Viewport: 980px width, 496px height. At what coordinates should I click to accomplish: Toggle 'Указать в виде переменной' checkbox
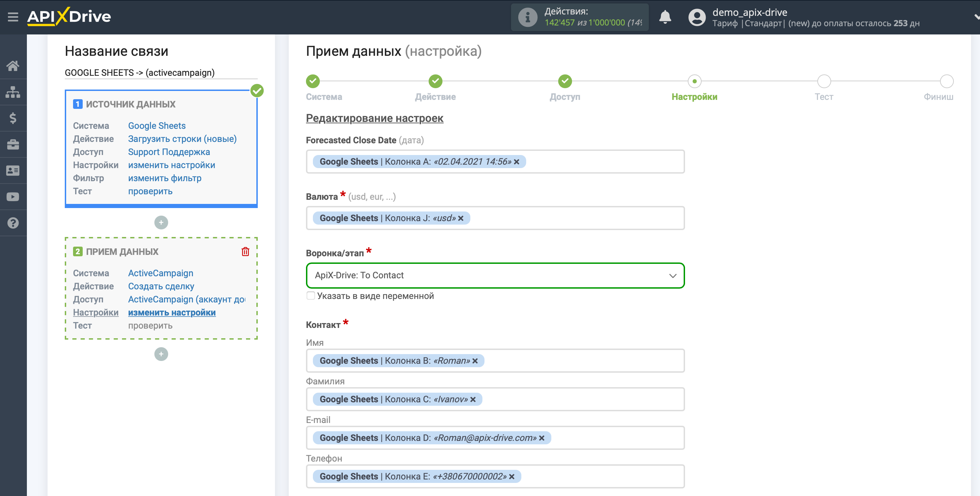coord(311,296)
